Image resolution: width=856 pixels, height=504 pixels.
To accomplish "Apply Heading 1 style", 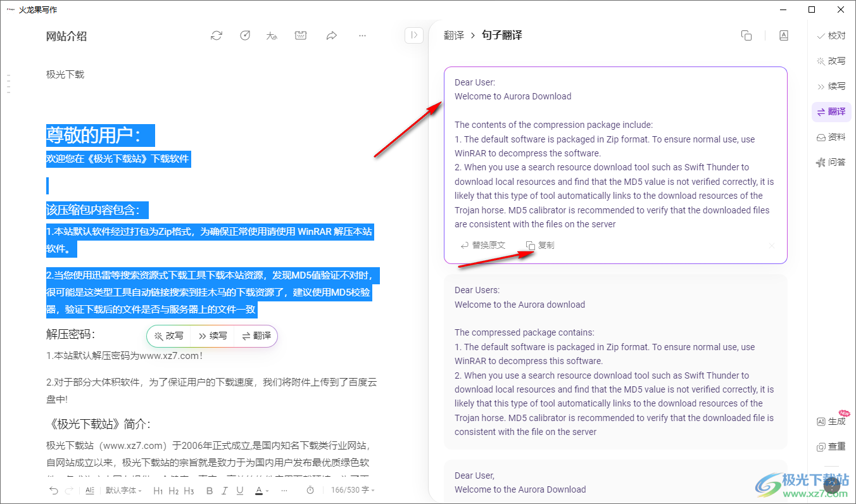I will click(x=158, y=491).
